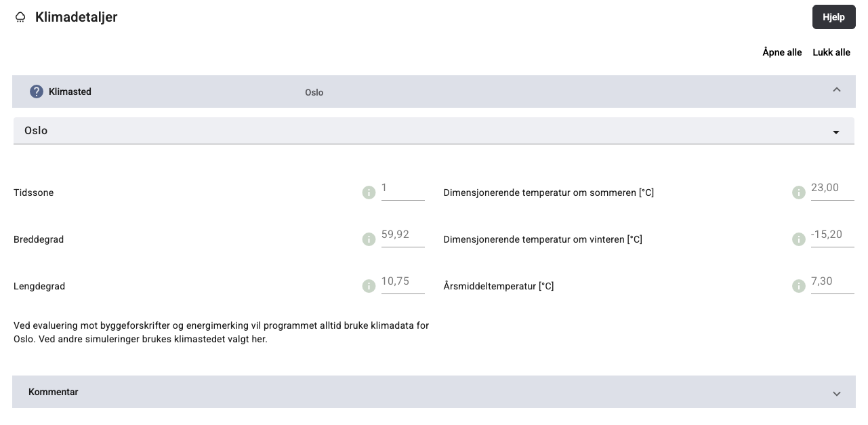This screenshot has height=425, width=868.
Task: Click the info icon for Årsmiddeltemperatur
Action: pyautogui.click(x=798, y=286)
